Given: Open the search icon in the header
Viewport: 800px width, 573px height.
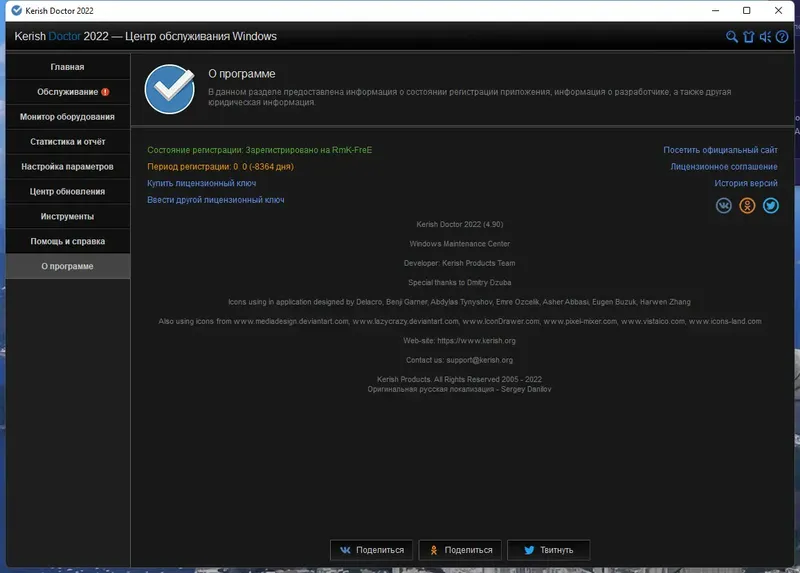Looking at the screenshot, I should [x=732, y=37].
